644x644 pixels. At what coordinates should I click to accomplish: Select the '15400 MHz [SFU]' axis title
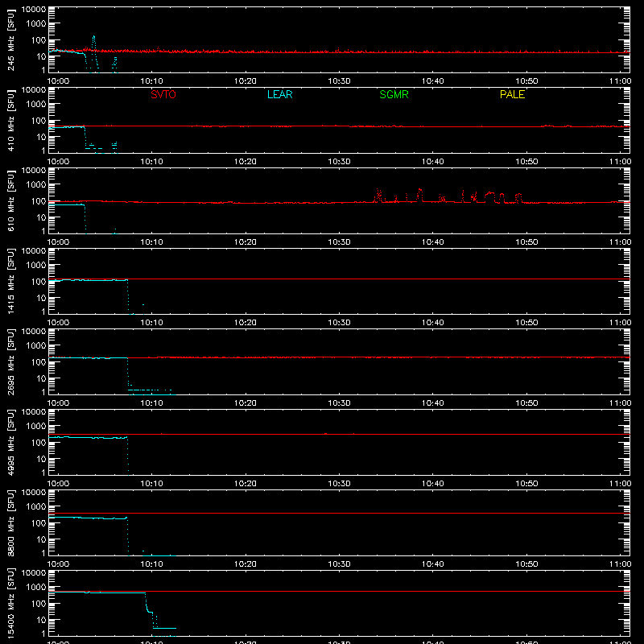tap(11, 603)
